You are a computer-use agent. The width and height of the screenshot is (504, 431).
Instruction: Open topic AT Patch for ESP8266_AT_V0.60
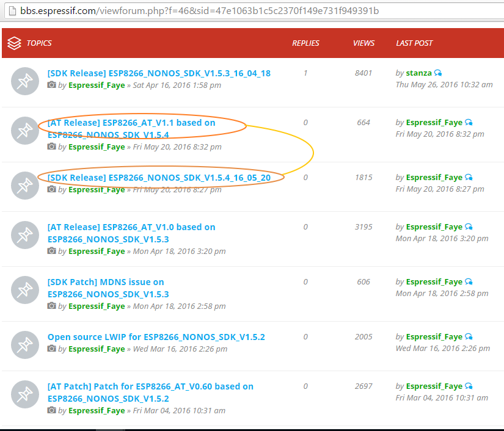(x=150, y=393)
